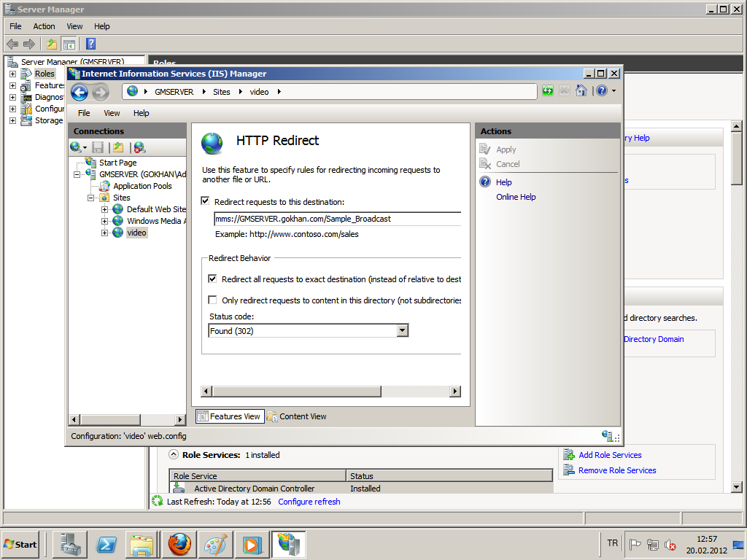The width and height of the screenshot is (747, 560).
Task: Expand Storage in Server Manager tree
Action: (x=12, y=121)
